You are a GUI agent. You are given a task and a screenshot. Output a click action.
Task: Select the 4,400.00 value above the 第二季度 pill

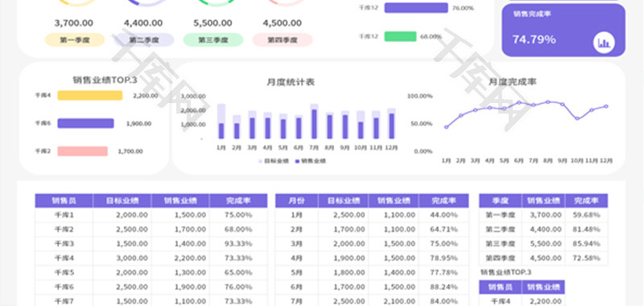143,23
